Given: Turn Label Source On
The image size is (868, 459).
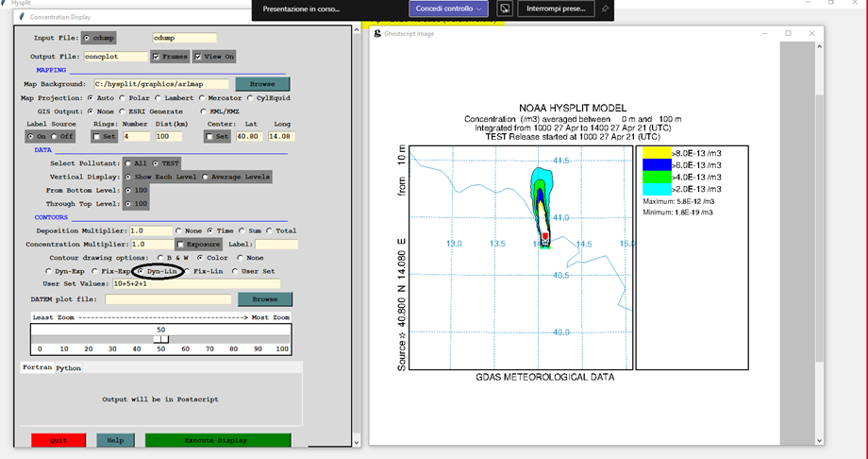Looking at the screenshot, I should pos(31,136).
